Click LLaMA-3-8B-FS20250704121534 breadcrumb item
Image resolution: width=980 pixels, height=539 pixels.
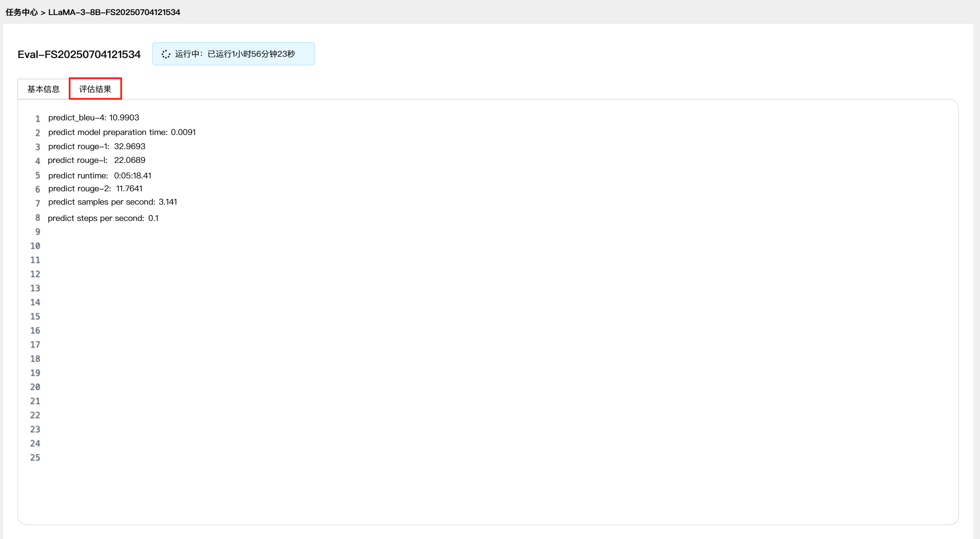pyautogui.click(x=114, y=12)
